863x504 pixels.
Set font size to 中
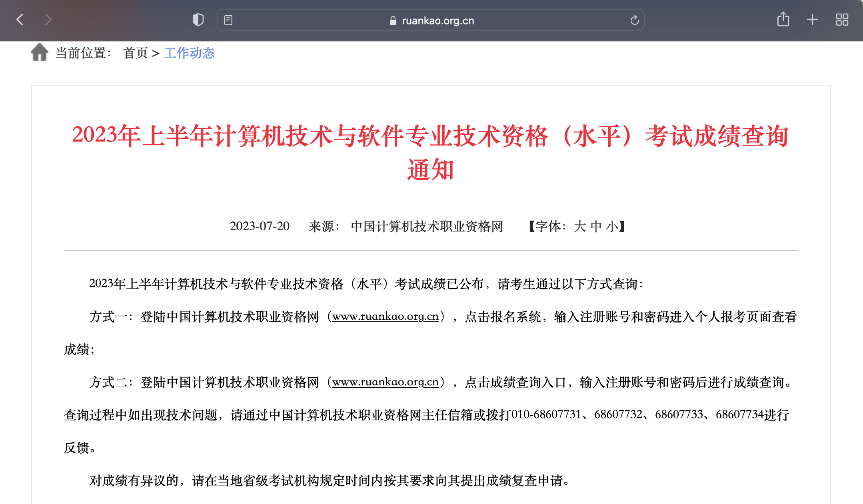click(596, 227)
